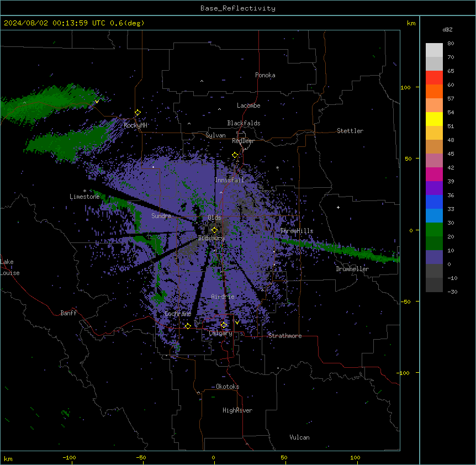Click the yellow diamond marker below Cochrane
Image resolution: width=476 pixels, height=465 pixels.
[x=188, y=326]
